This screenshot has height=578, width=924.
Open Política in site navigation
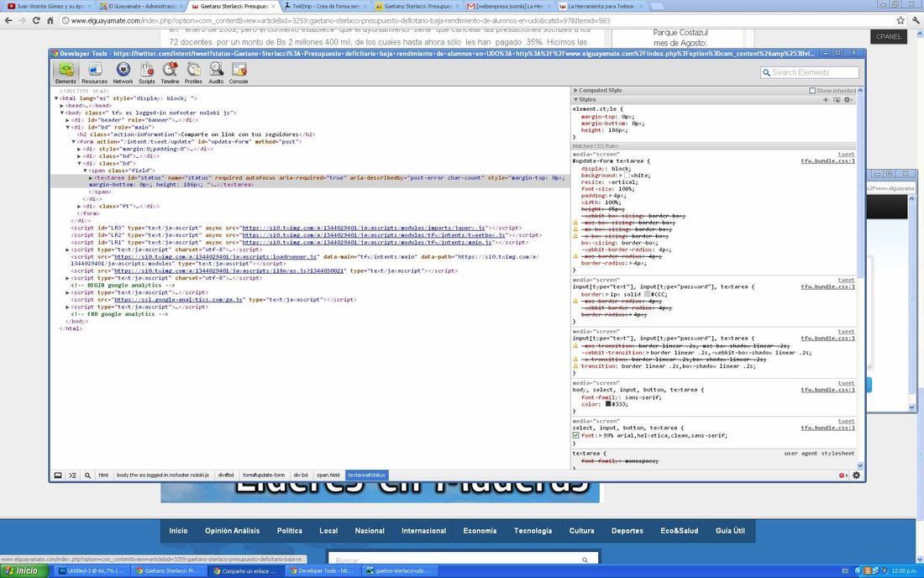tap(289, 531)
